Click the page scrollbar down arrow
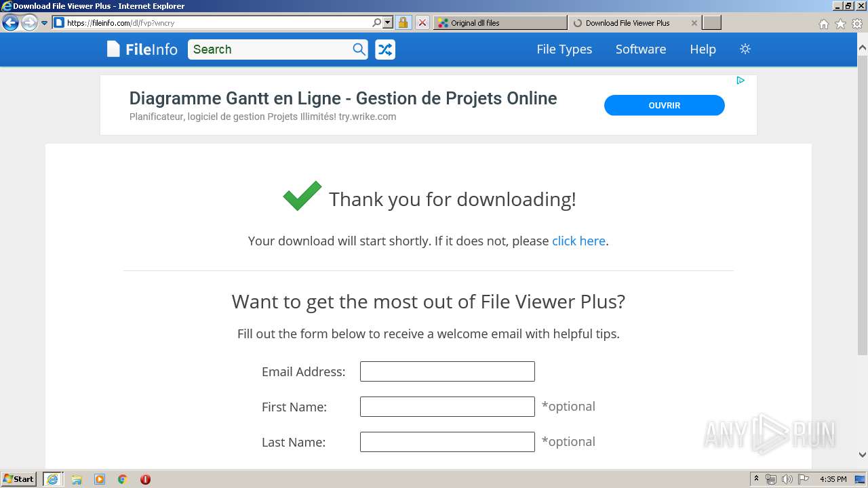This screenshot has height=488, width=868. point(863,455)
